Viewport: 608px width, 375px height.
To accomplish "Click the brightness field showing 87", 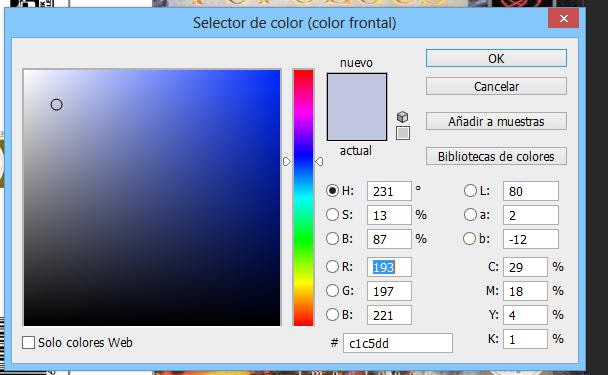I will (389, 239).
